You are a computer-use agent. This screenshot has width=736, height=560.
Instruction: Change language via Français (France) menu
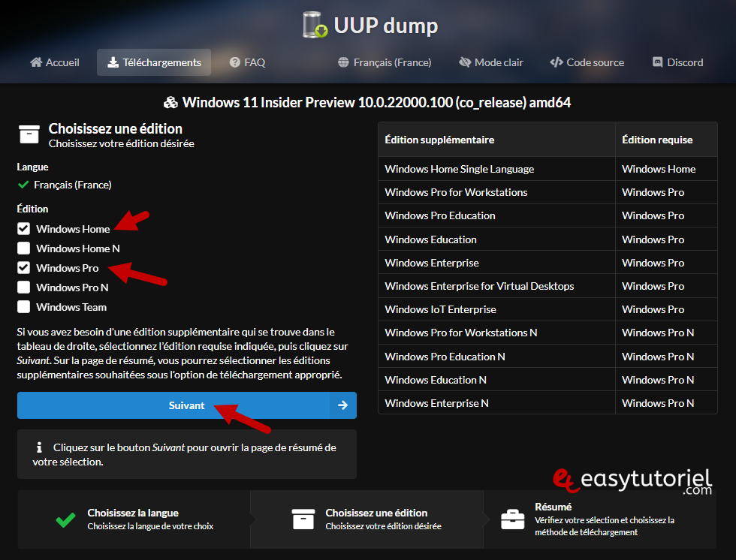tap(385, 62)
